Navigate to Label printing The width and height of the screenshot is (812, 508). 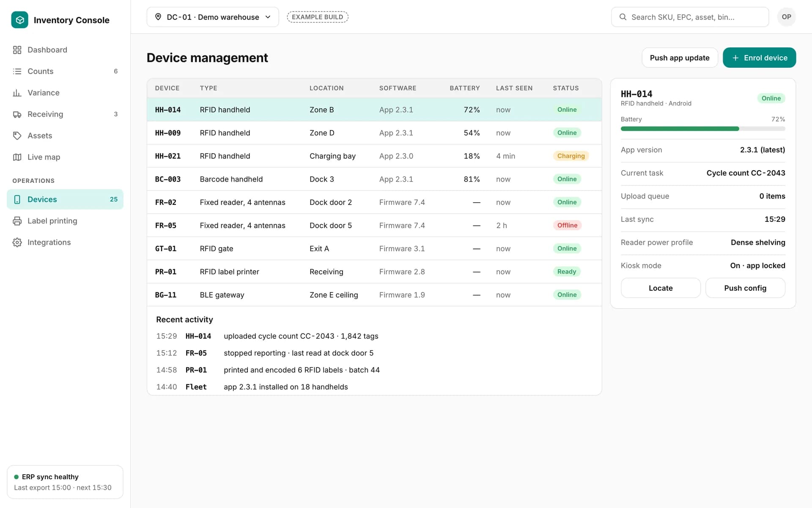(x=65, y=221)
